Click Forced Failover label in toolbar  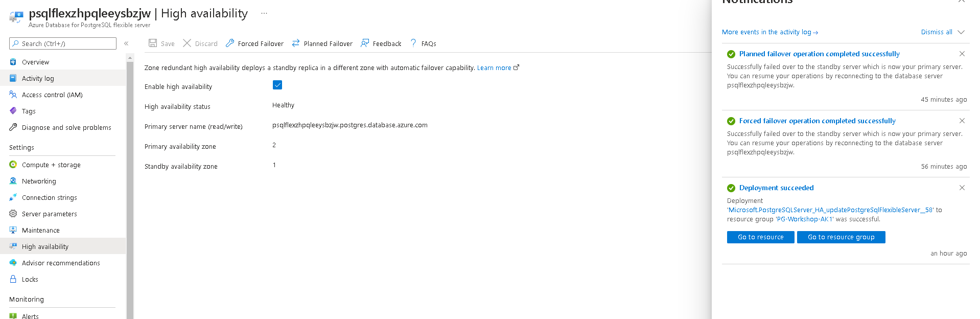pyautogui.click(x=261, y=43)
